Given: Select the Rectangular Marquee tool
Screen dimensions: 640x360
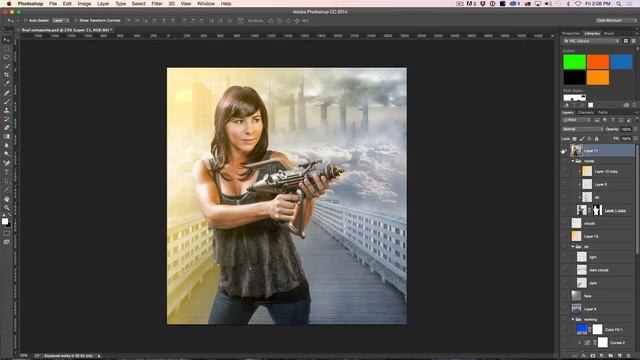Looking at the screenshot, I should point(7,49).
